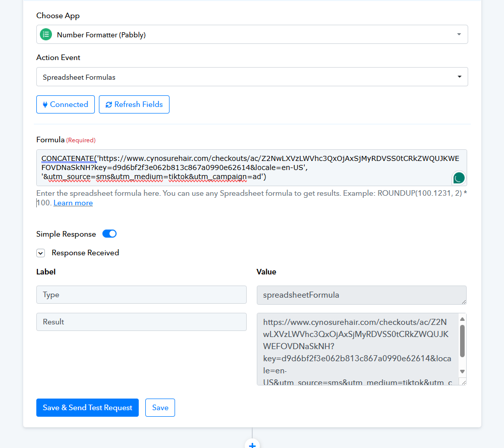Click the green Grammarly icon in formula field
The height and width of the screenshot is (448, 504).
459,178
